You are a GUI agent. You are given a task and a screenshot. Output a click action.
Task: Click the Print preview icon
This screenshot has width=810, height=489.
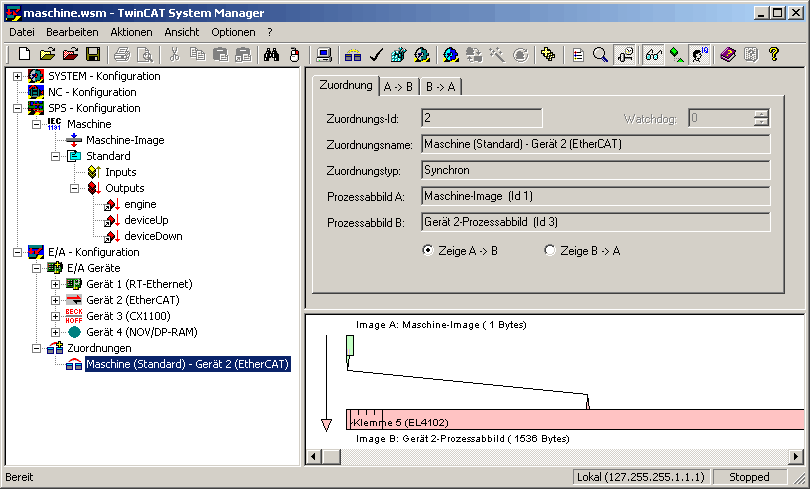click(x=145, y=54)
